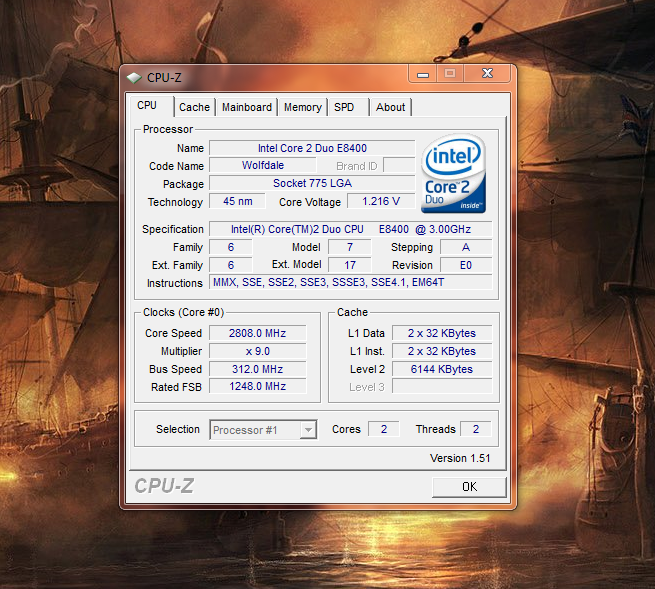Click the Package value Socket 775 LGA
Screen dimensions: 655x589
click(312, 183)
